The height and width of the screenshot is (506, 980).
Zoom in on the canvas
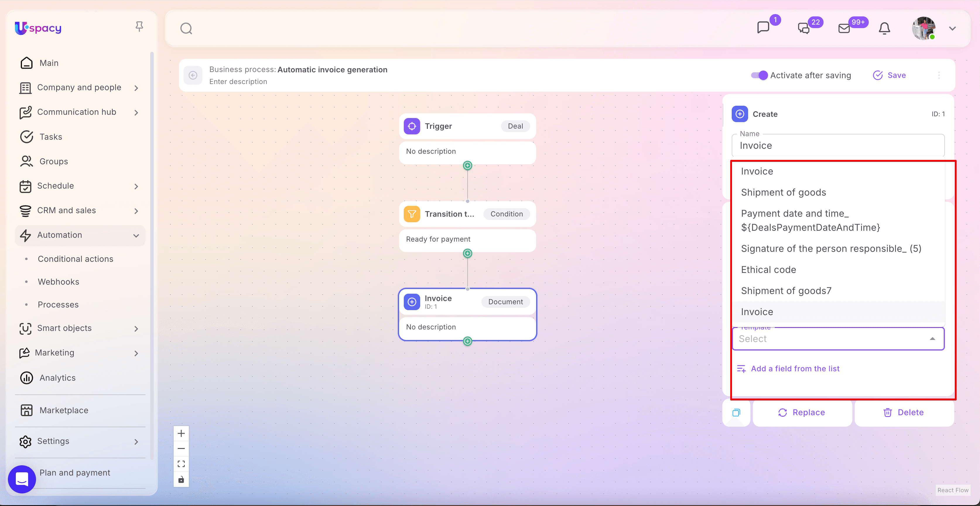[x=181, y=433]
